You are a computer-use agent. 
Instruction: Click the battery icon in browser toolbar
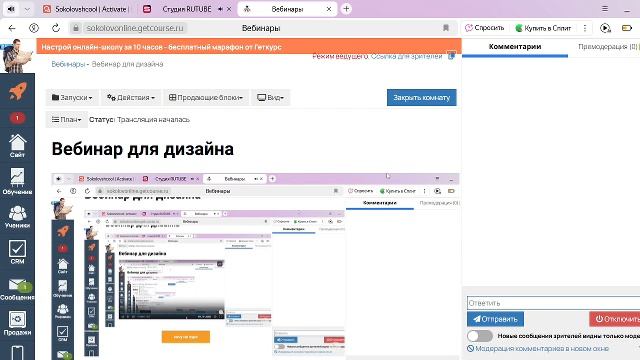coord(627,28)
